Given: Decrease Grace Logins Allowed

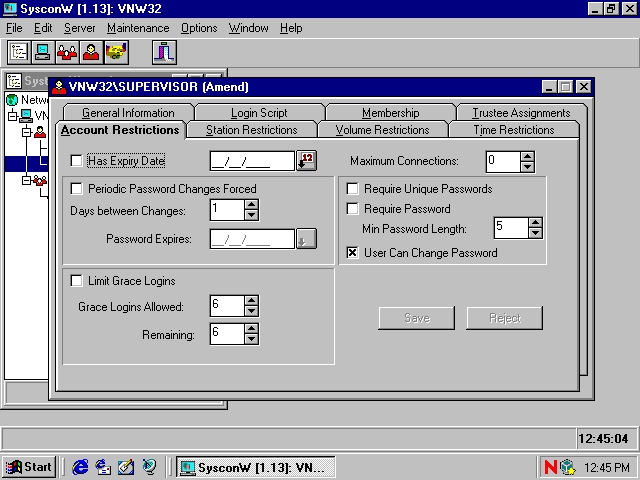Looking at the screenshot, I should pos(251,311).
